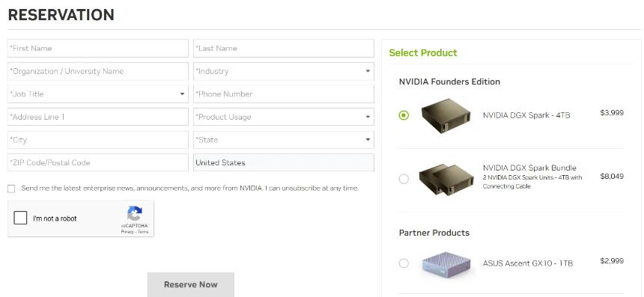Click the Last Name input field

[x=284, y=49]
